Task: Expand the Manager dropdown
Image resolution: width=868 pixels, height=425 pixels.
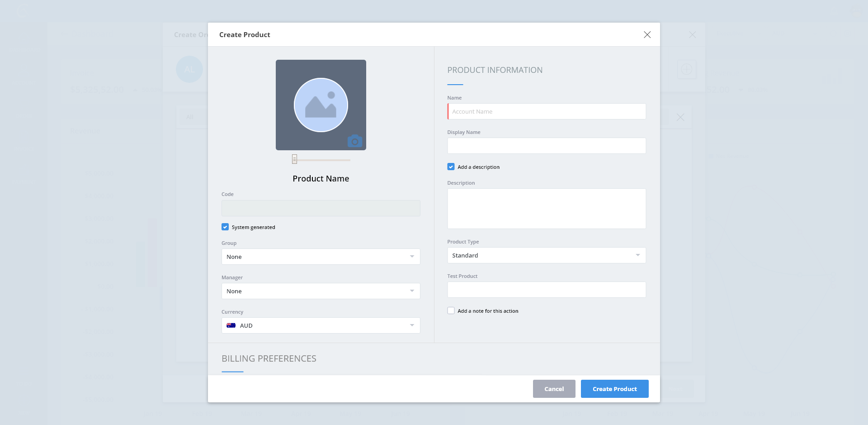Action: 321,291
